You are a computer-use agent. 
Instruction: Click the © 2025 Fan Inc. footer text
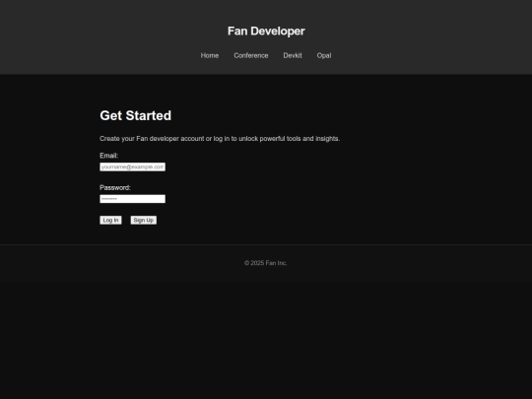[266, 263]
